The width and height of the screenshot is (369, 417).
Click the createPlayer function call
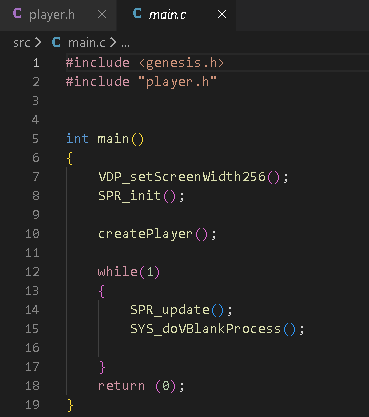tap(145, 234)
